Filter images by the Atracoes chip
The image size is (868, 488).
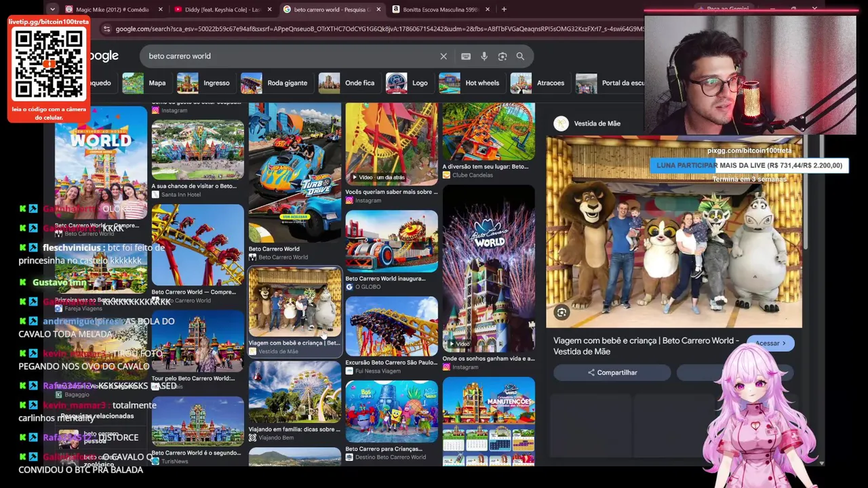538,83
